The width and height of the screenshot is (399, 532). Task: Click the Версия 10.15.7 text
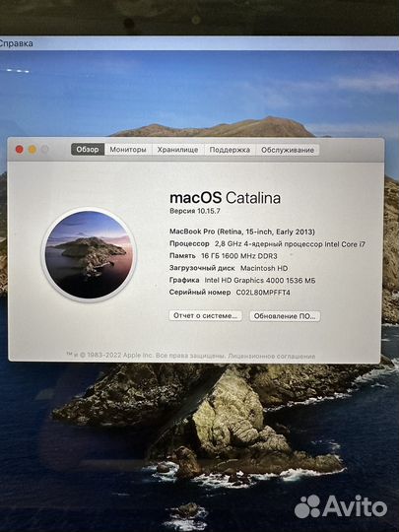[x=195, y=211]
